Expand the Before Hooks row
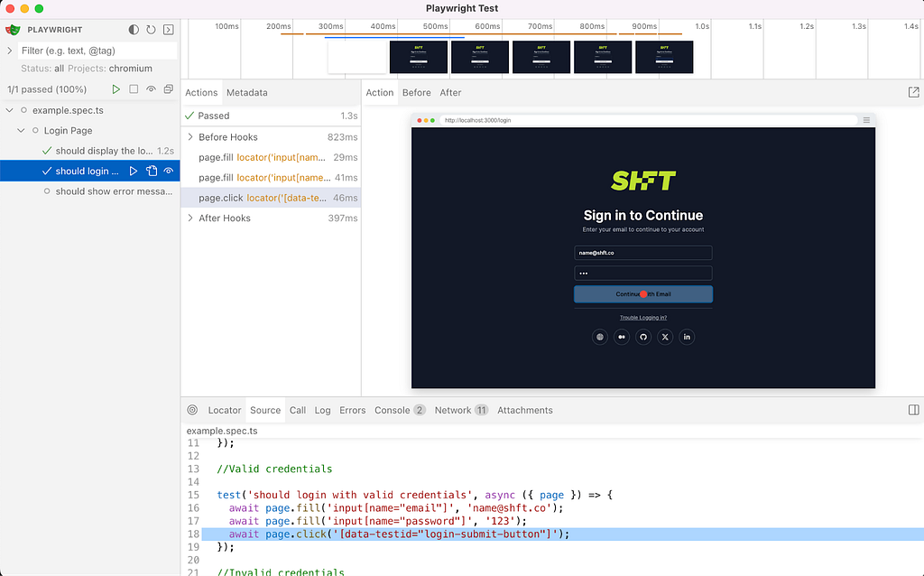This screenshot has height=576, width=924. (x=190, y=137)
